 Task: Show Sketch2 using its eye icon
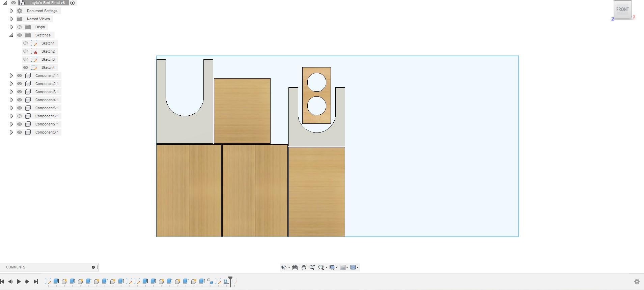(x=26, y=51)
